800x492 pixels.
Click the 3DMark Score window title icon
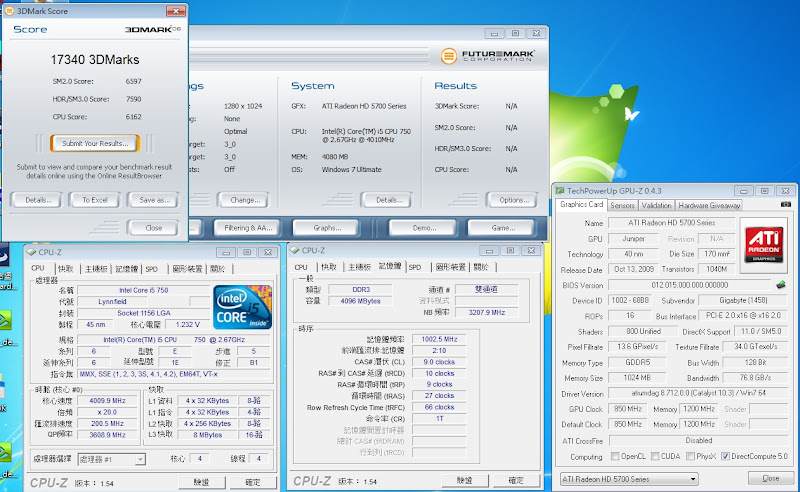tap(9, 11)
